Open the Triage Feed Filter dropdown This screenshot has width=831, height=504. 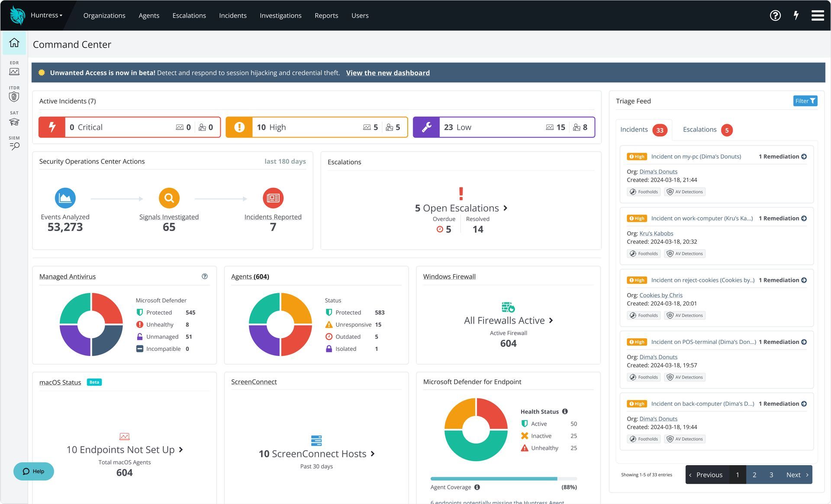[x=805, y=101]
